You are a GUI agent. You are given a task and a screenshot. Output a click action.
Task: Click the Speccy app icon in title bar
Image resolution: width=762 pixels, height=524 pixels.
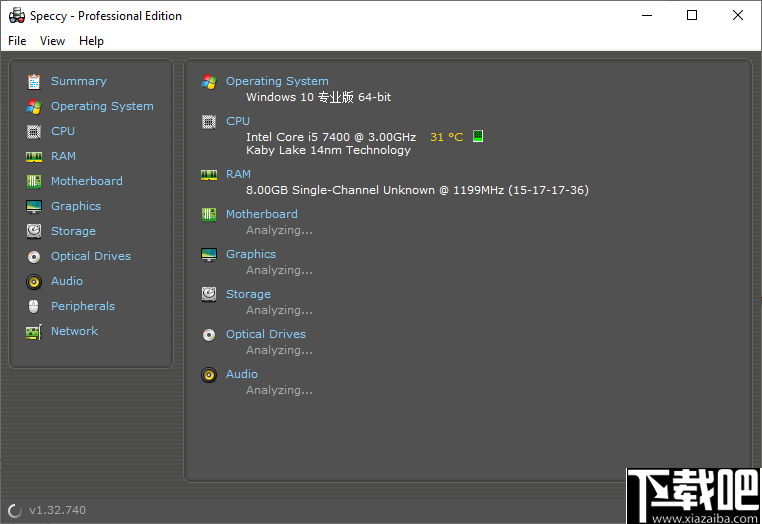point(17,16)
